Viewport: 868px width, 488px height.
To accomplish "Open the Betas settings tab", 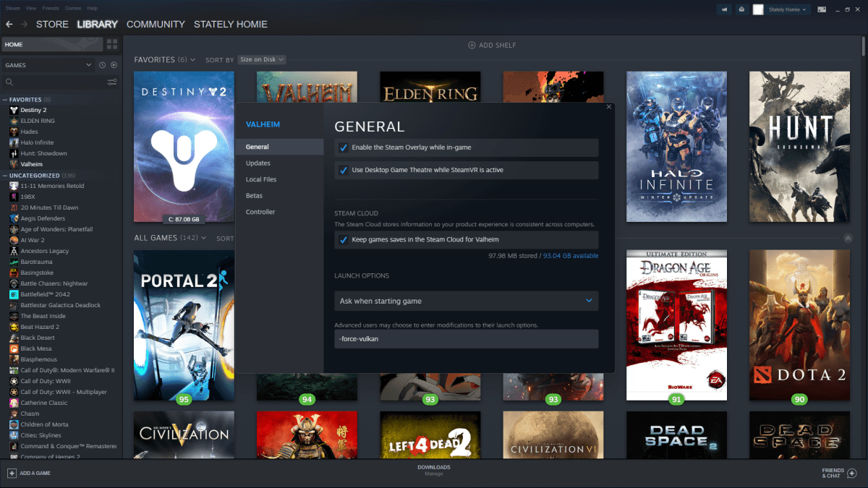I will [x=254, y=196].
